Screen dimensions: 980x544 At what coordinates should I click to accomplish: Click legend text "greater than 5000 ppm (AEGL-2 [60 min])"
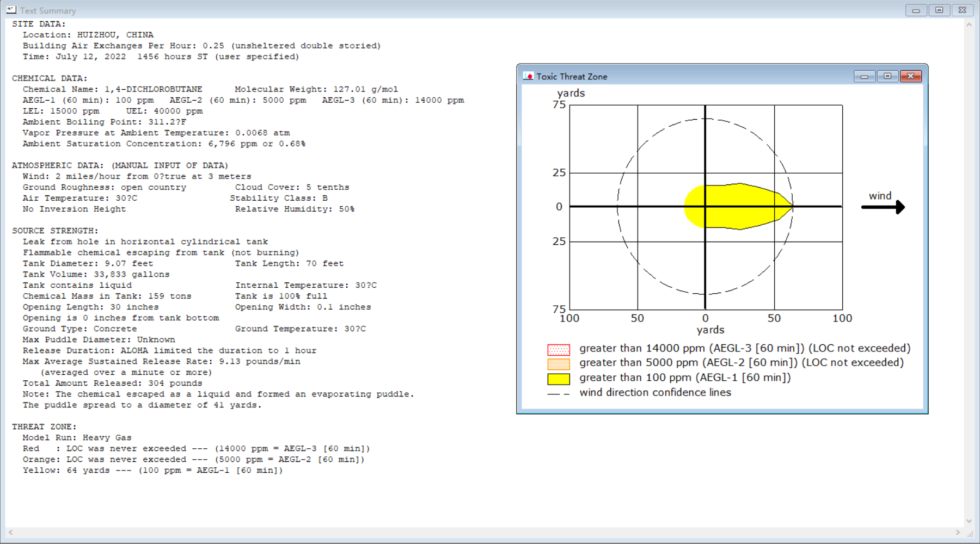pyautogui.click(x=688, y=362)
